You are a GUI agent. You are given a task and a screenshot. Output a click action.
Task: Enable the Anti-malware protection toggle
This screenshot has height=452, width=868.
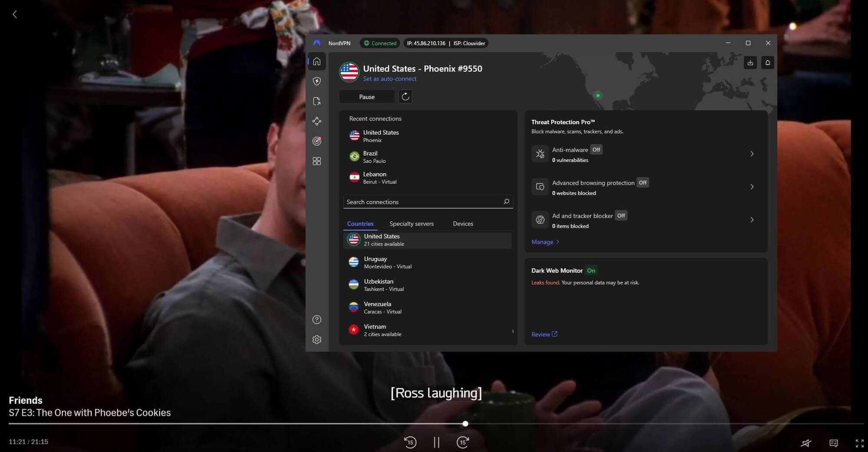click(596, 149)
